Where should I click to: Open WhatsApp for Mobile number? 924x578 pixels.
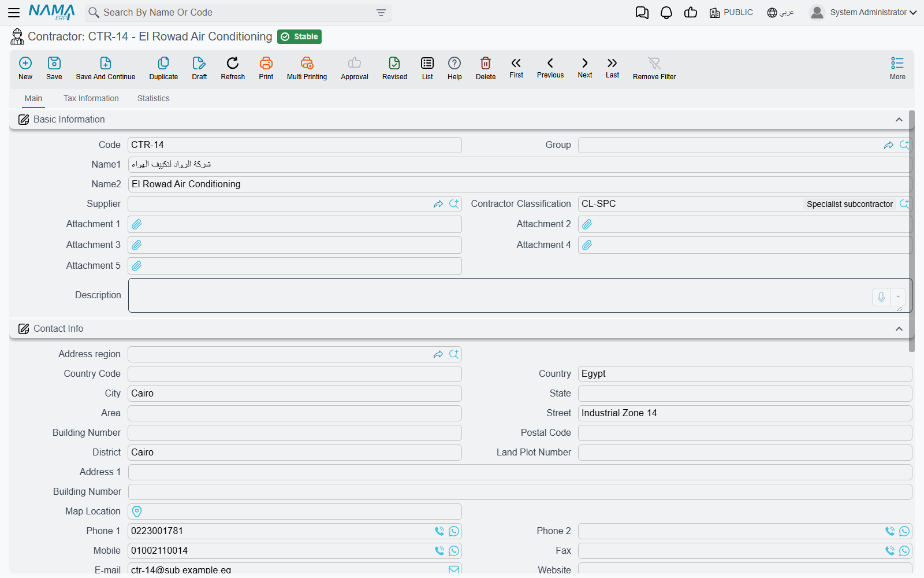454,551
